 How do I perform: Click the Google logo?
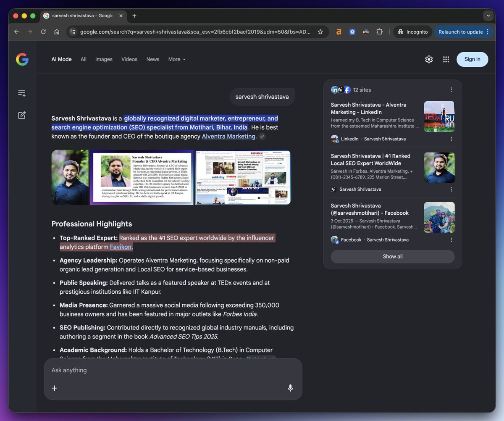pyautogui.click(x=22, y=59)
